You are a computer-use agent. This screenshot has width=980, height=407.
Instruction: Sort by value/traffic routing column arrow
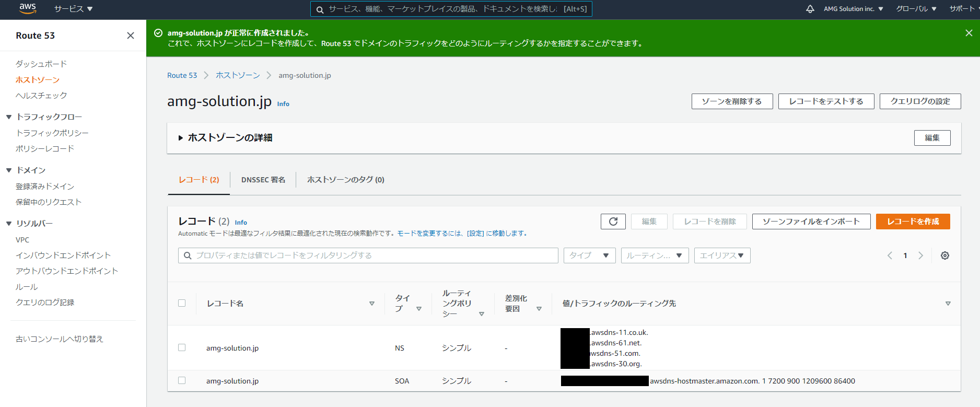pyautogui.click(x=948, y=304)
